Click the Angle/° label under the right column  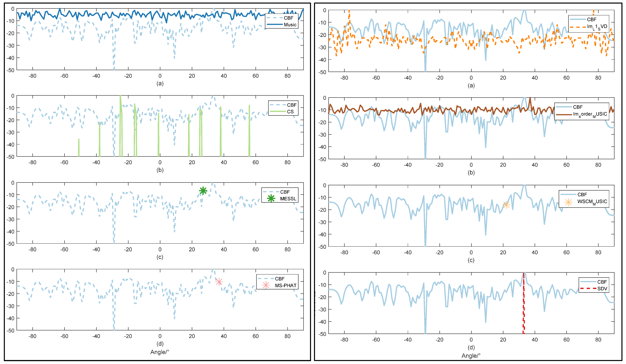point(471,356)
